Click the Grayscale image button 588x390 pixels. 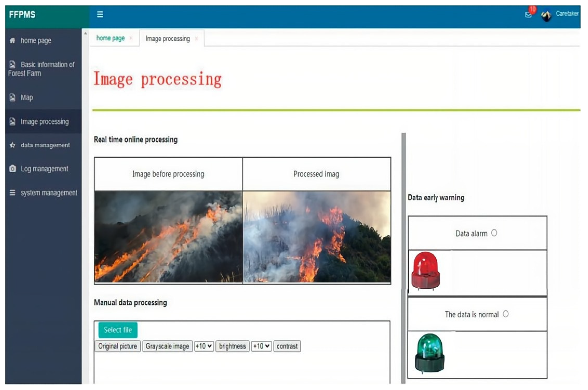pyautogui.click(x=167, y=346)
